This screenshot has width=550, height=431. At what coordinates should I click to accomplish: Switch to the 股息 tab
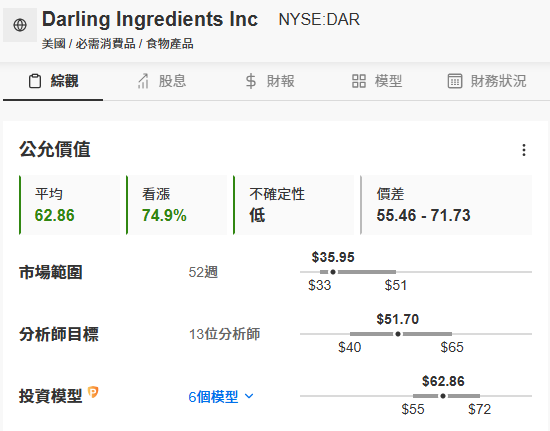tap(161, 81)
